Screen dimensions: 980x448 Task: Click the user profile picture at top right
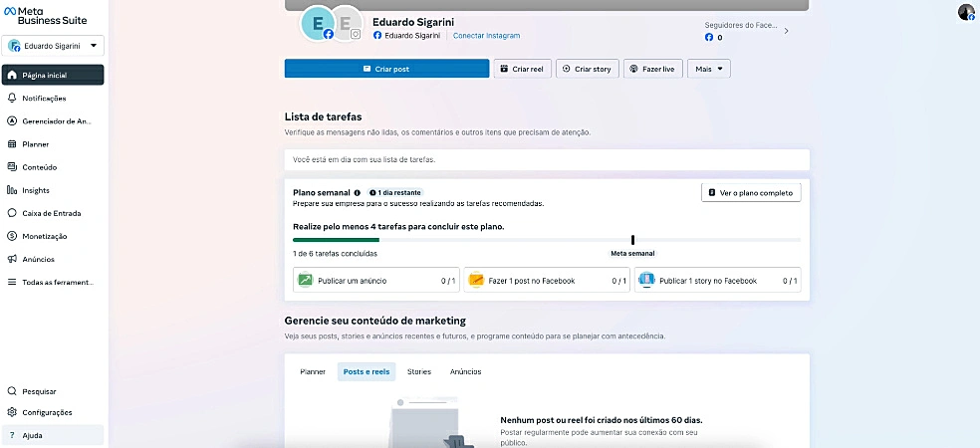(x=966, y=12)
